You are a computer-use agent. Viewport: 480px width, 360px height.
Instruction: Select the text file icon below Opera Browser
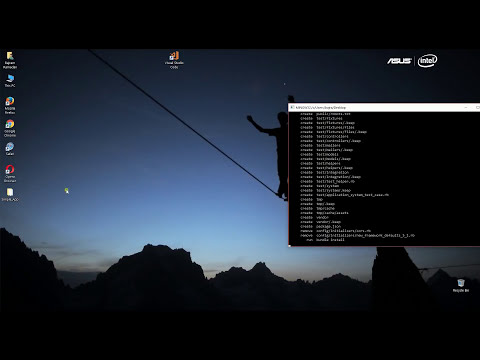click(x=10, y=195)
